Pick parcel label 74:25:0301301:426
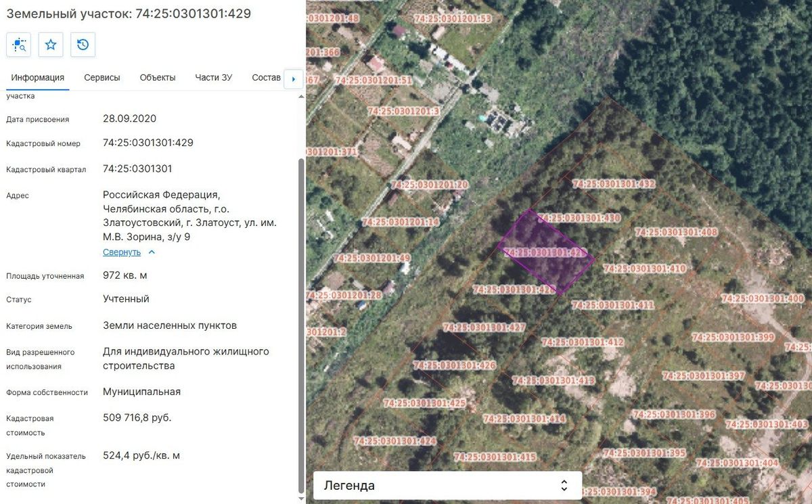The width and height of the screenshot is (812, 504). pyautogui.click(x=455, y=365)
